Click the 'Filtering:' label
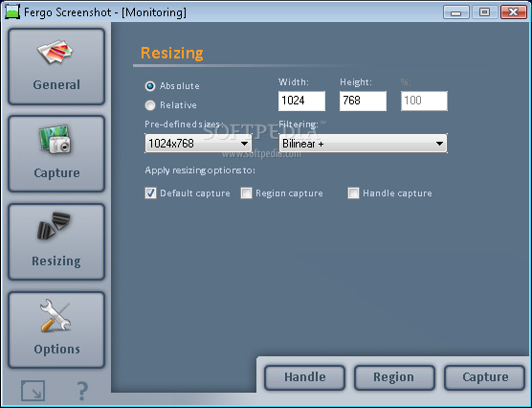The image size is (532, 408). pyautogui.click(x=299, y=125)
